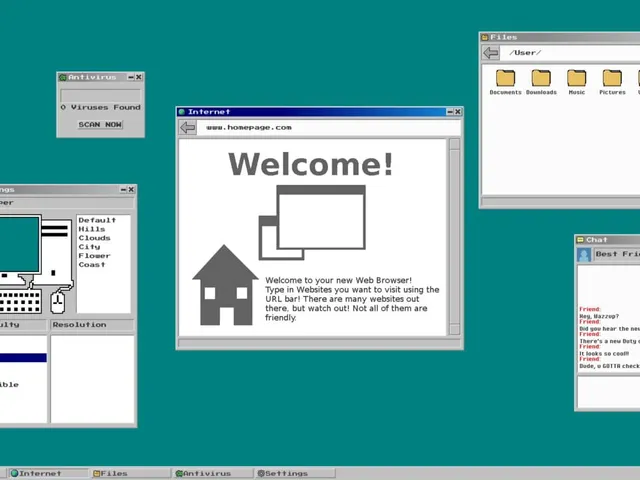Switch to Files in the taskbar

coord(131,473)
